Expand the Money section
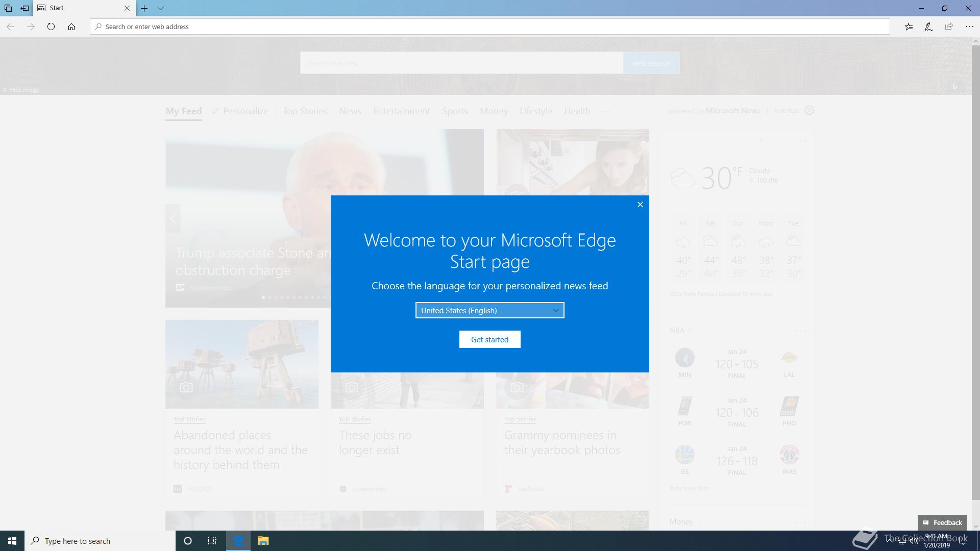The image size is (980, 551). coord(686,522)
